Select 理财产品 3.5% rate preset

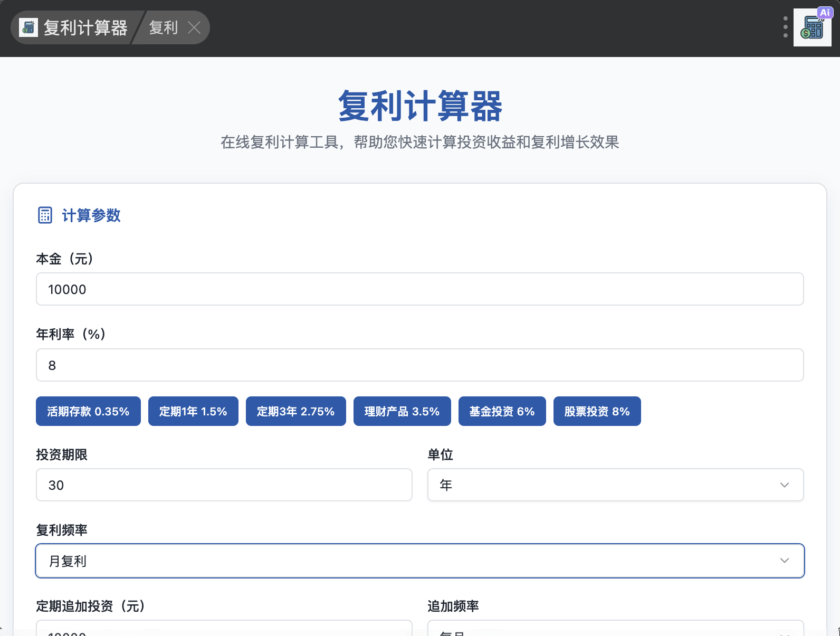[x=402, y=411]
